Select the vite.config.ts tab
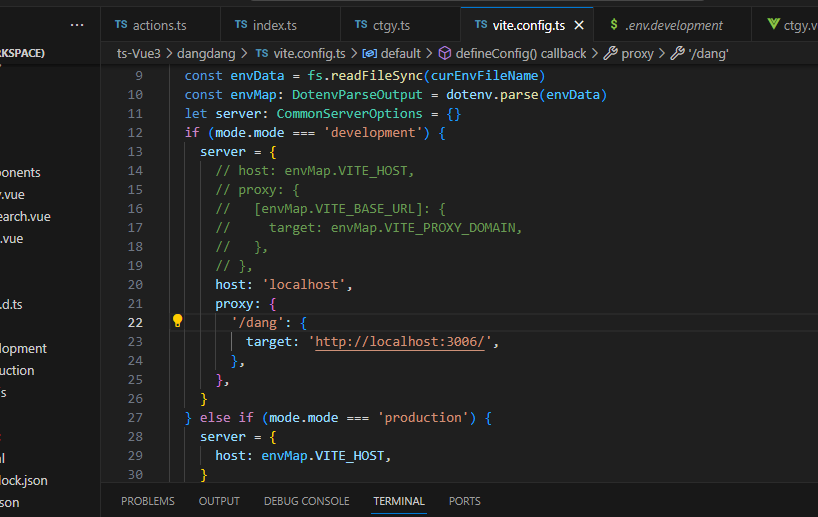Screen dimensions: 818x517 [x=528, y=25]
